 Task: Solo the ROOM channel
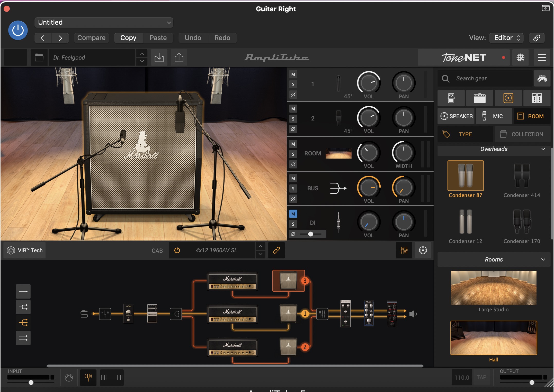(x=293, y=154)
